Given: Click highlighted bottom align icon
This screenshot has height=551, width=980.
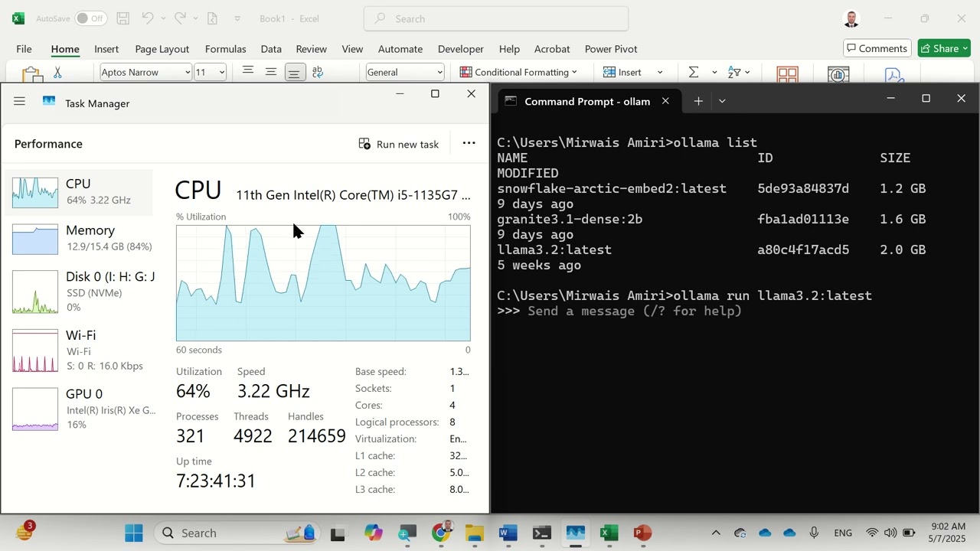Looking at the screenshot, I should [294, 72].
